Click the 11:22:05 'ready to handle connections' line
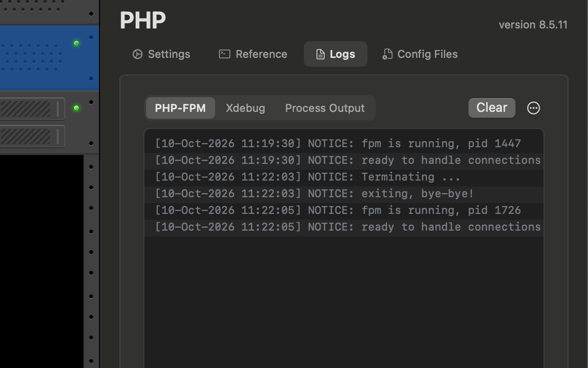 (x=343, y=227)
